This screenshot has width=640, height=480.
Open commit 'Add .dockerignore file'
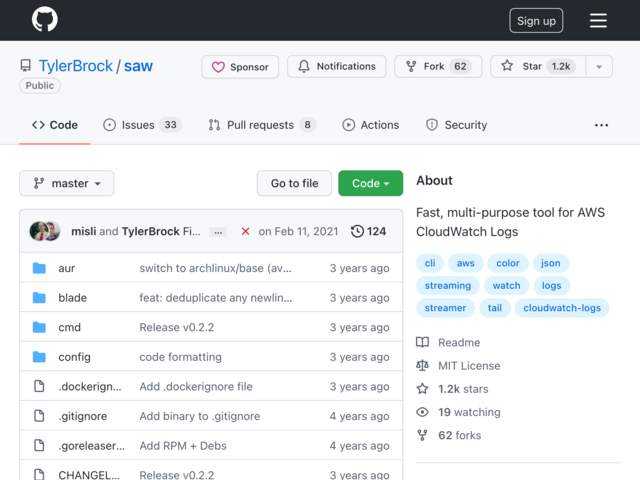(196, 387)
